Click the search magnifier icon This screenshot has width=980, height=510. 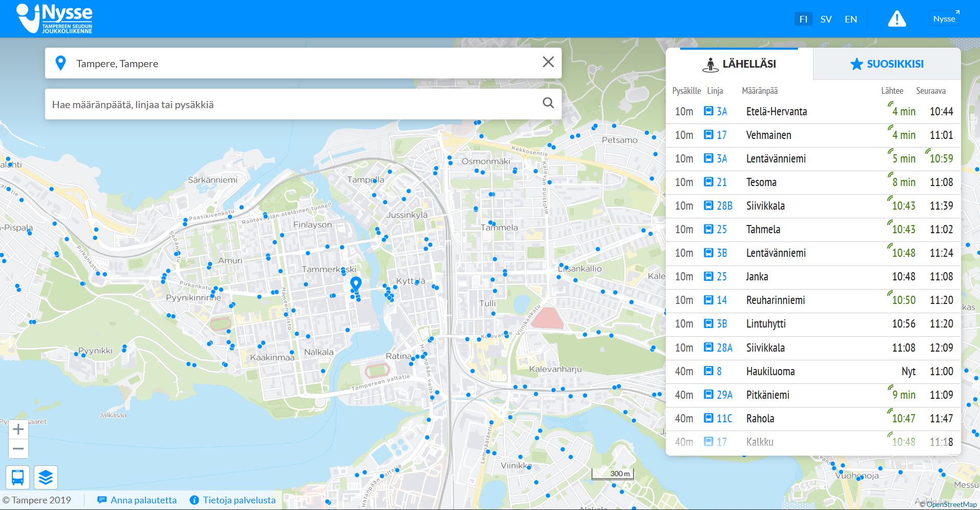pos(548,104)
